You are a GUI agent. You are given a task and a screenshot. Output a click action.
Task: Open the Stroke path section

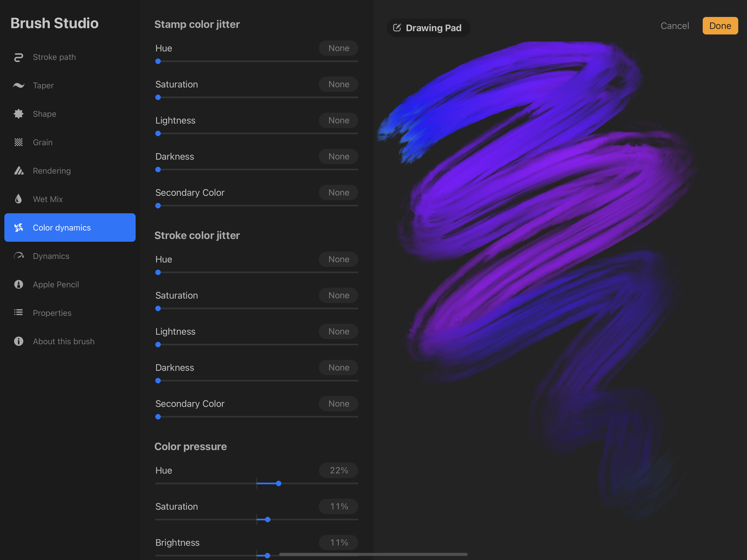click(70, 57)
